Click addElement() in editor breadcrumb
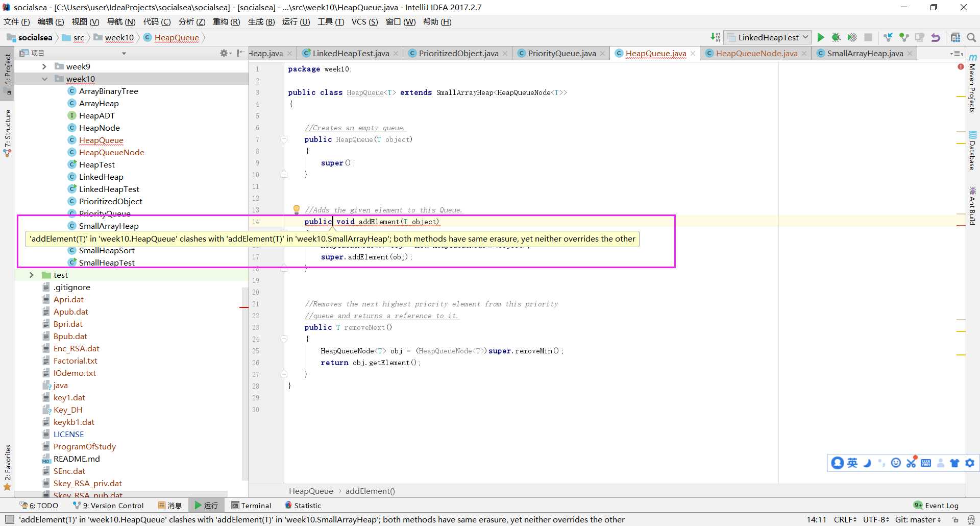980x526 pixels. click(x=370, y=491)
